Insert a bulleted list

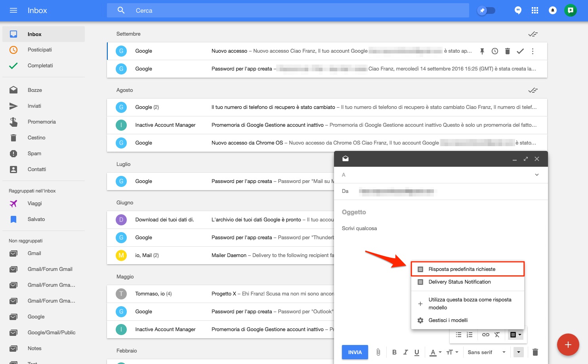pos(458,335)
